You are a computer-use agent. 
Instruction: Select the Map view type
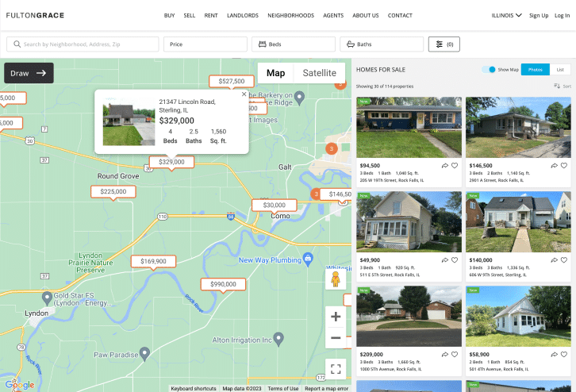tap(275, 73)
